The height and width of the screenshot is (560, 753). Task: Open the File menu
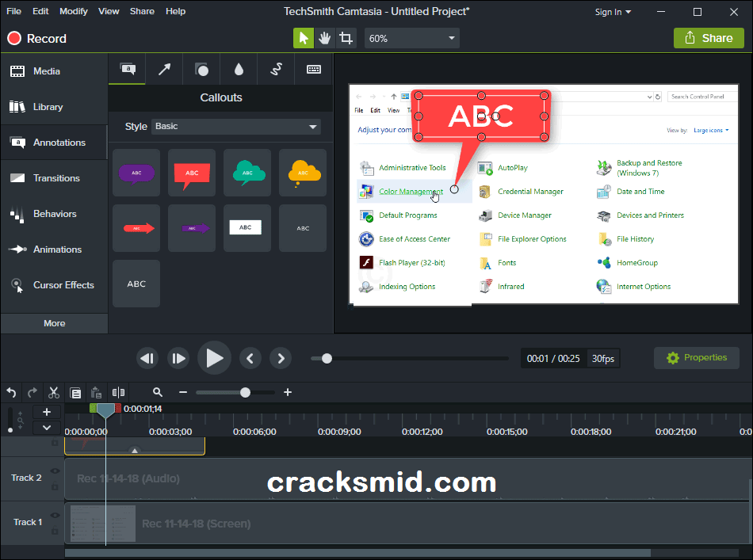14,11
